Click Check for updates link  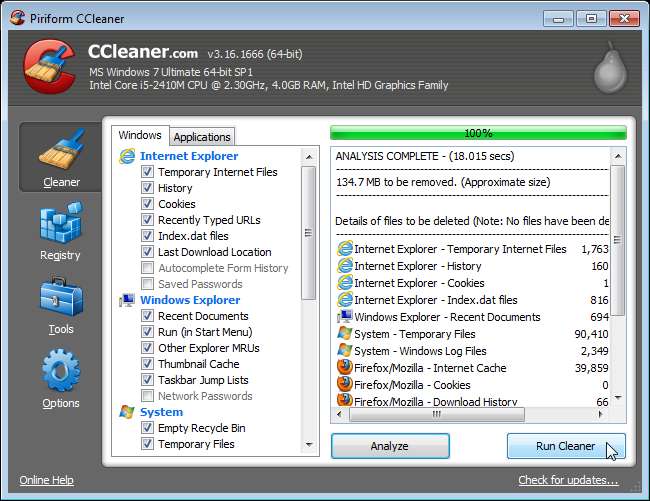568,480
